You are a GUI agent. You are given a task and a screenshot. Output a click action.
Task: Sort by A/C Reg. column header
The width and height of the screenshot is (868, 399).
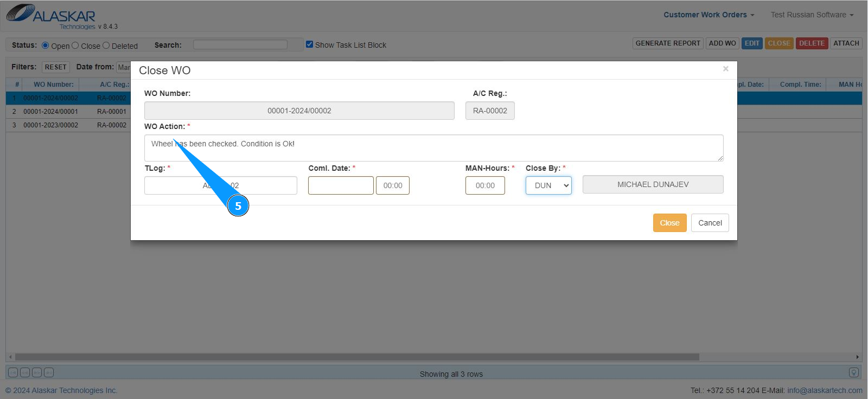click(114, 85)
